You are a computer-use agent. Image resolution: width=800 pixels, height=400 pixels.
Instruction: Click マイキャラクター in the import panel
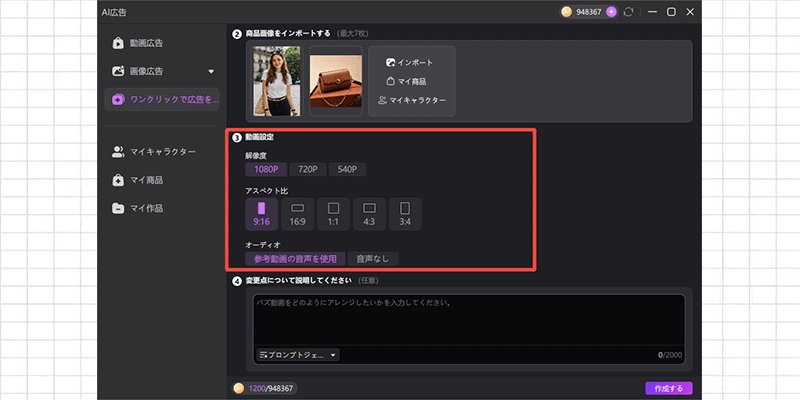pos(412,100)
